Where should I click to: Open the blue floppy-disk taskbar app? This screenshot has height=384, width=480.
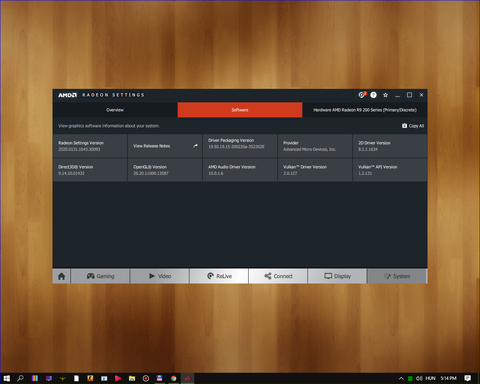160,378
